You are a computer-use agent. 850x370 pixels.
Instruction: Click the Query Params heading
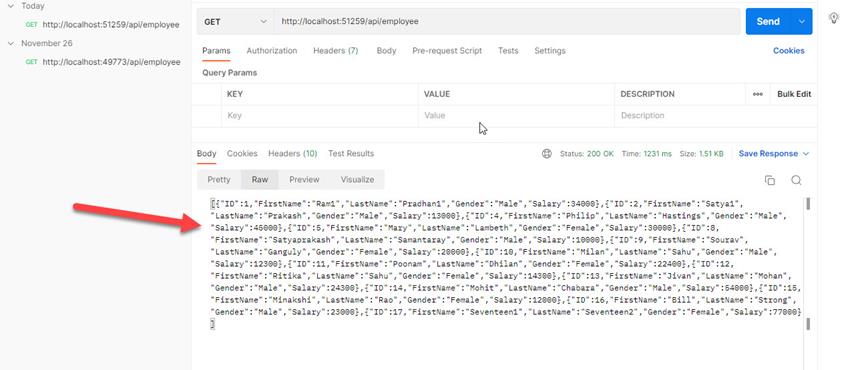point(229,73)
